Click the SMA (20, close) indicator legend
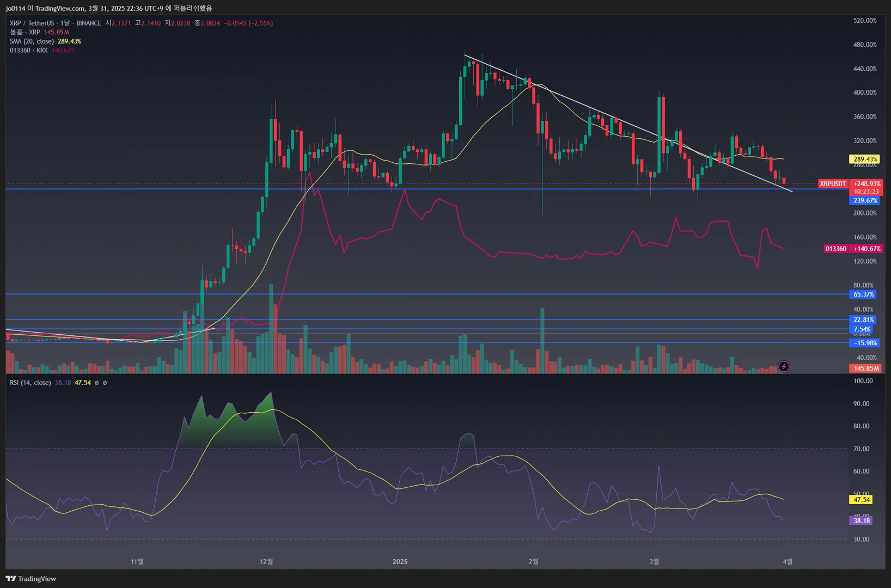The image size is (891, 588). click(x=32, y=41)
